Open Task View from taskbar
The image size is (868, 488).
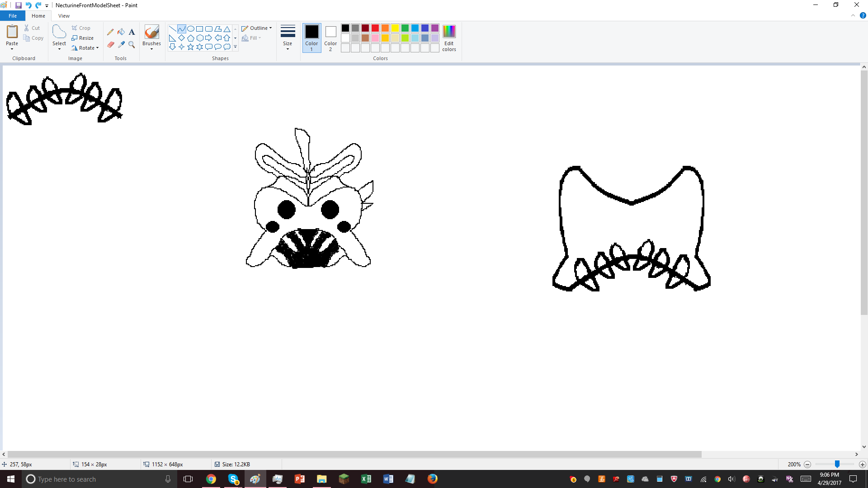[x=188, y=479]
